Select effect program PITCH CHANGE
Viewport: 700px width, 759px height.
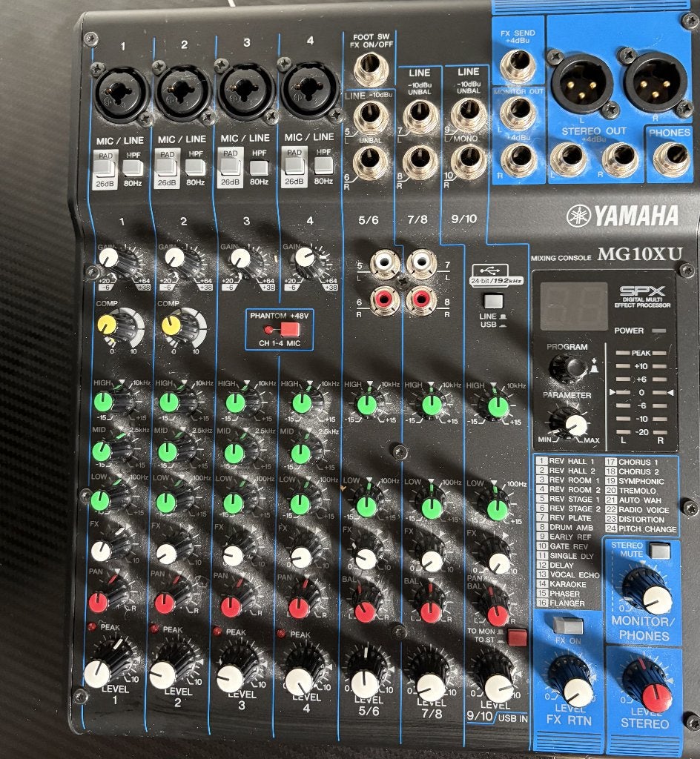pos(641,529)
